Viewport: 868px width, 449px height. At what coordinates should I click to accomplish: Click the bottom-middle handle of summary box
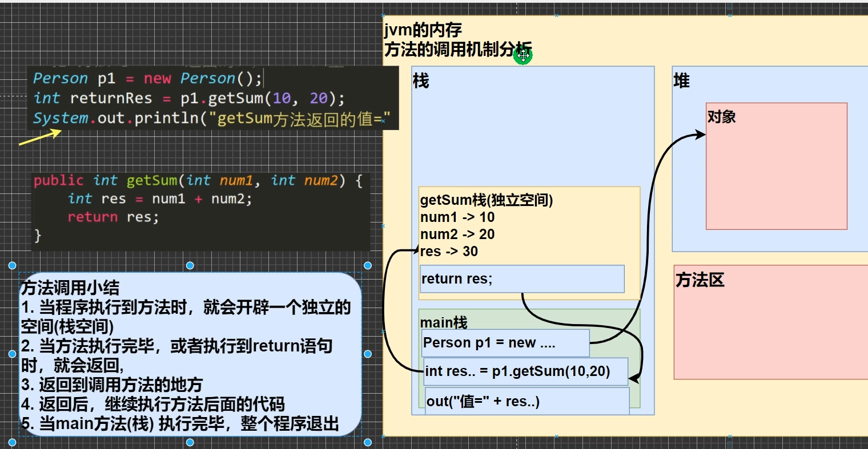tap(190, 442)
